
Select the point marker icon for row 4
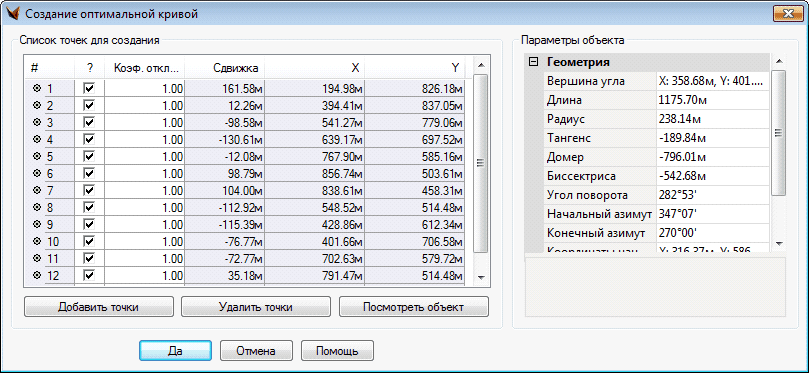[x=37, y=139]
